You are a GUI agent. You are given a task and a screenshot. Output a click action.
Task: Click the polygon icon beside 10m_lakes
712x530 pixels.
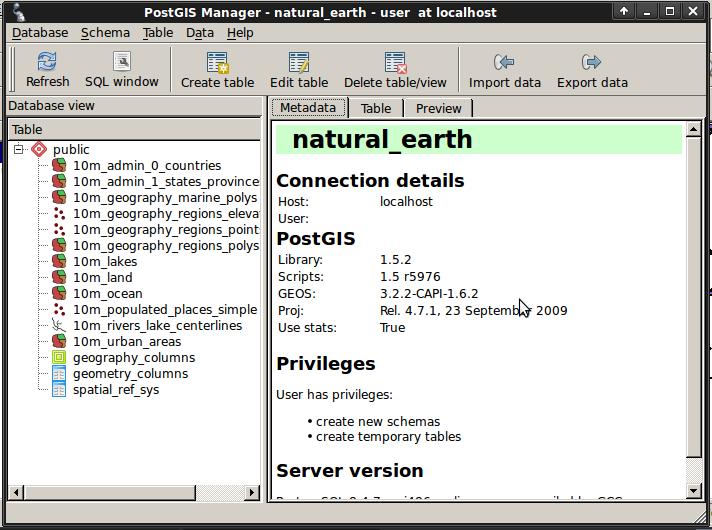59,262
